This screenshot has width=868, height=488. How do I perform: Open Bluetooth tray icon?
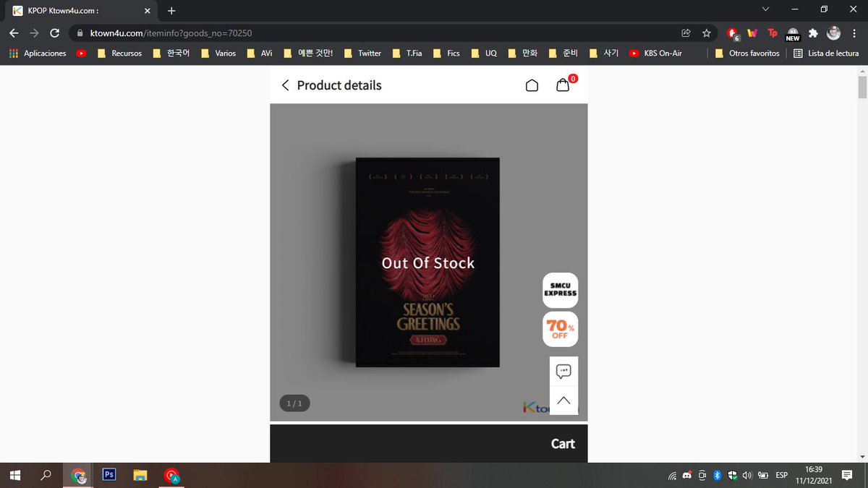pos(717,476)
